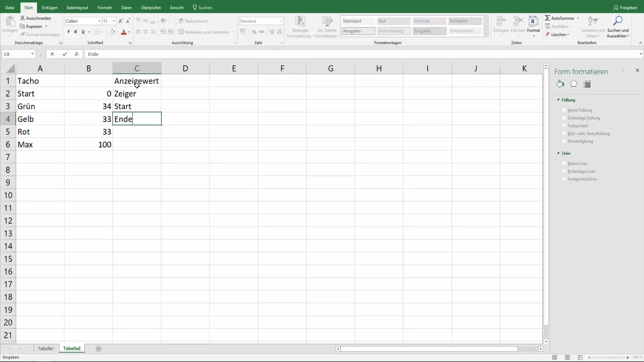Open the insert function fx dialog
Viewport: 644px width, 362px height.
point(76,54)
